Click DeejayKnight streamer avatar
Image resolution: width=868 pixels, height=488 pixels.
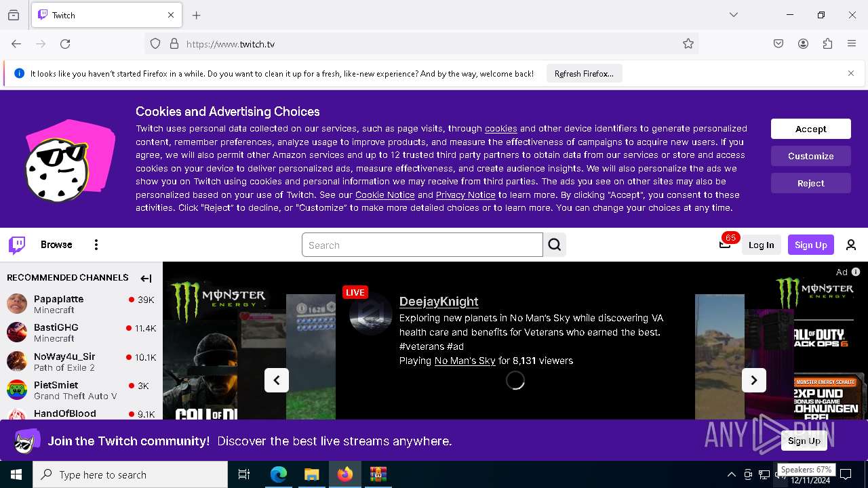point(371,314)
